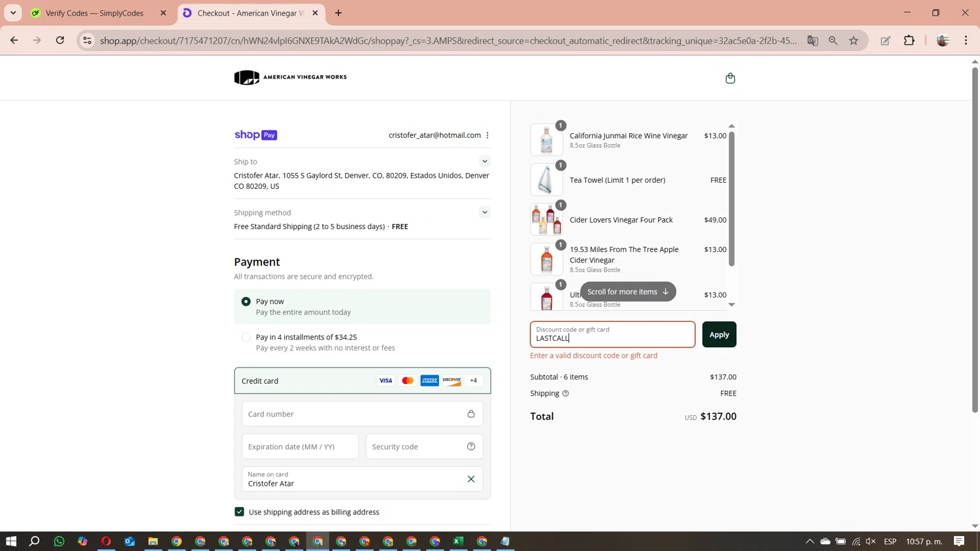Open the Chrome extensions puzzle icon
Image resolution: width=980 pixels, height=551 pixels.
(x=909, y=40)
